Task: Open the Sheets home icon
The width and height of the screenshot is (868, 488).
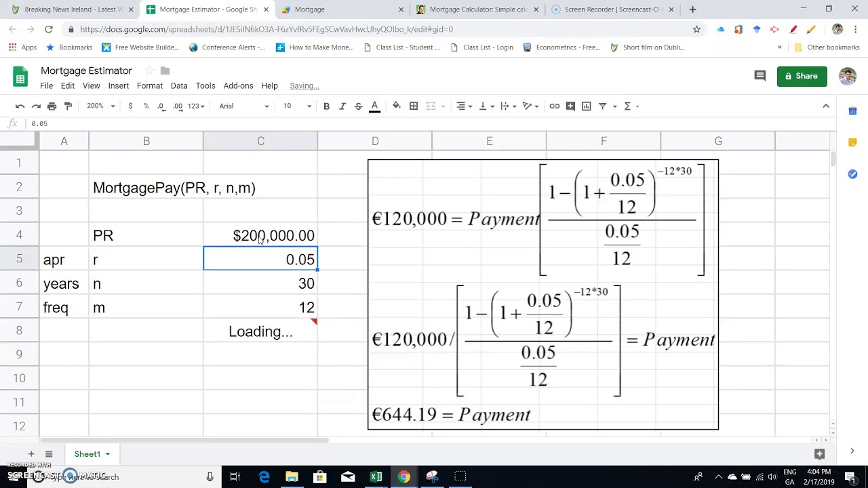Action: [x=20, y=77]
